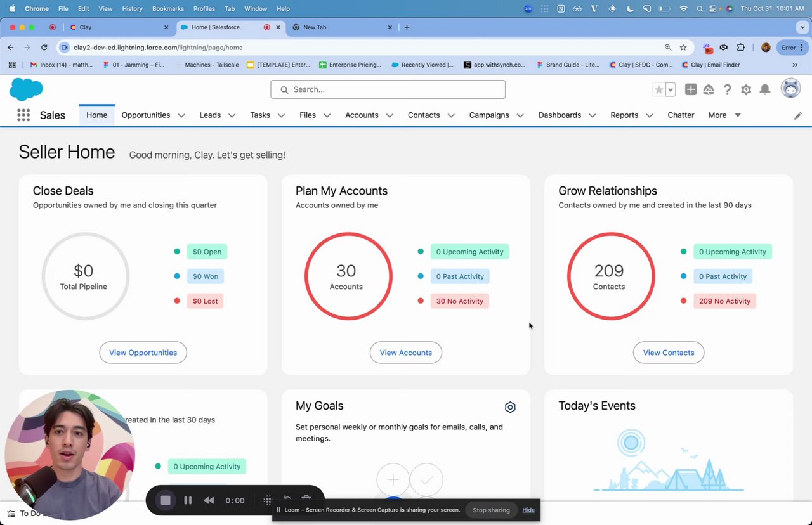Go to the Opportunities tab
The image size is (812, 525).
click(146, 115)
